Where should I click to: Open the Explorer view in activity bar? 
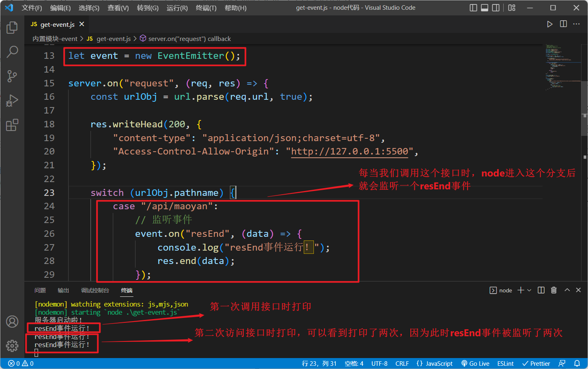click(x=12, y=27)
